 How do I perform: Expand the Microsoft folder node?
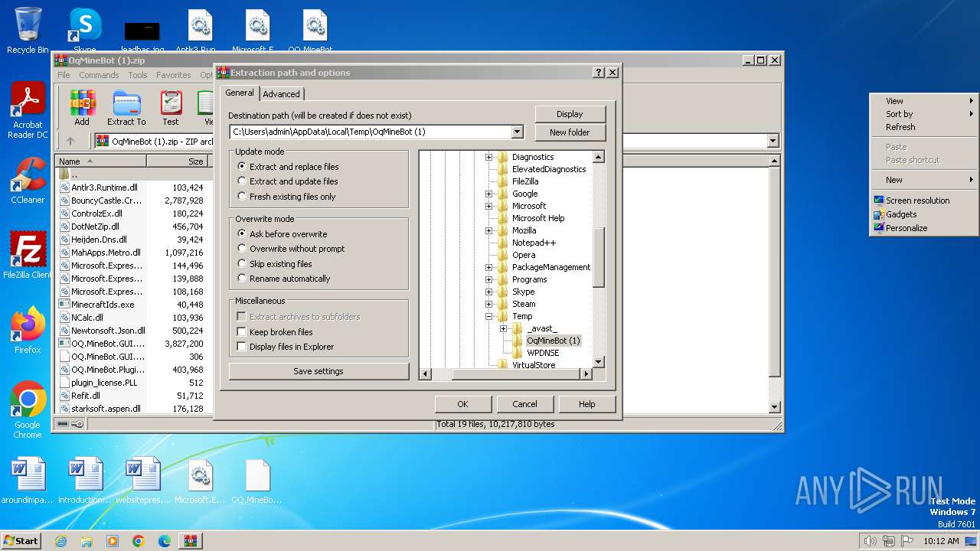coord(488,206)
